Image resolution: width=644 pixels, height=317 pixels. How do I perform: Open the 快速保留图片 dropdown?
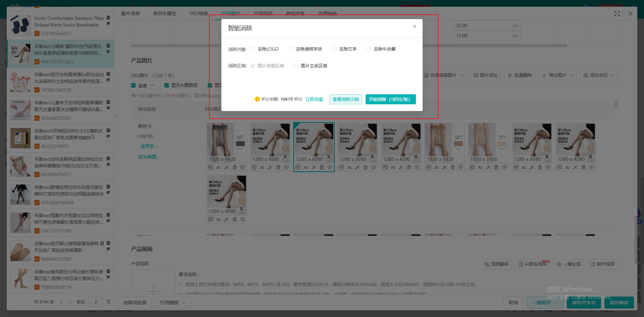tap(444, 75)
